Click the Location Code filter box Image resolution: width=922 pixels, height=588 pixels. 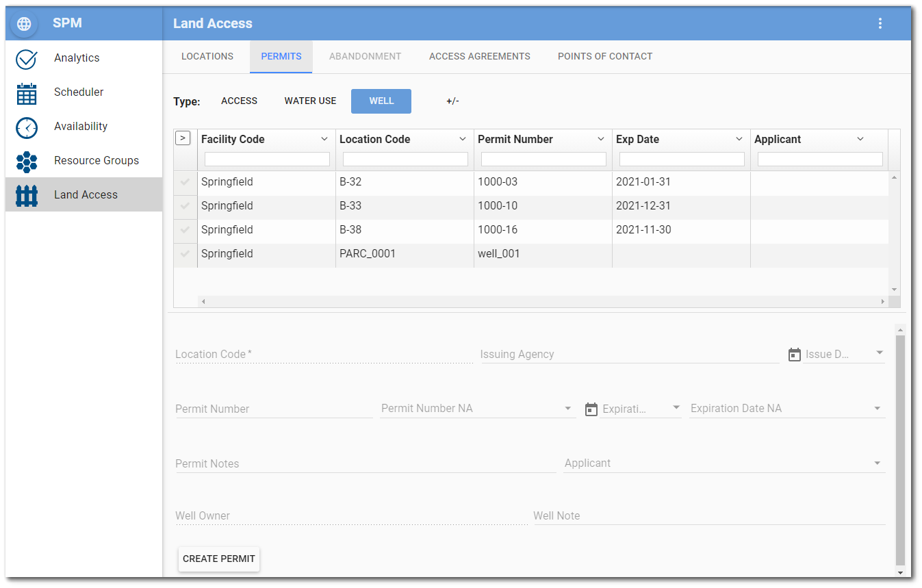tap(405, 159)
